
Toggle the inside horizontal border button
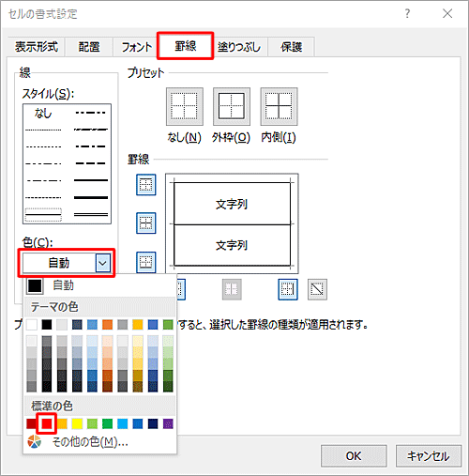coord(146,223)
